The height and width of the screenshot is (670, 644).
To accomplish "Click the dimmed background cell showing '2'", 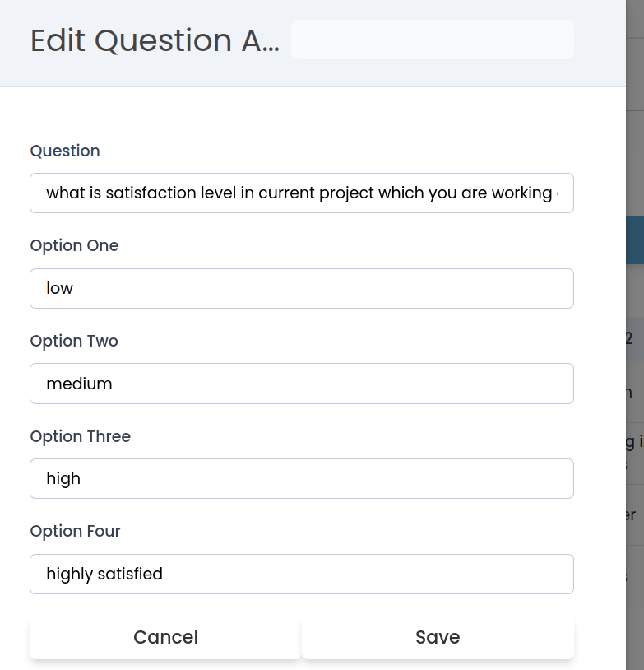I will (x=630, y=338).
